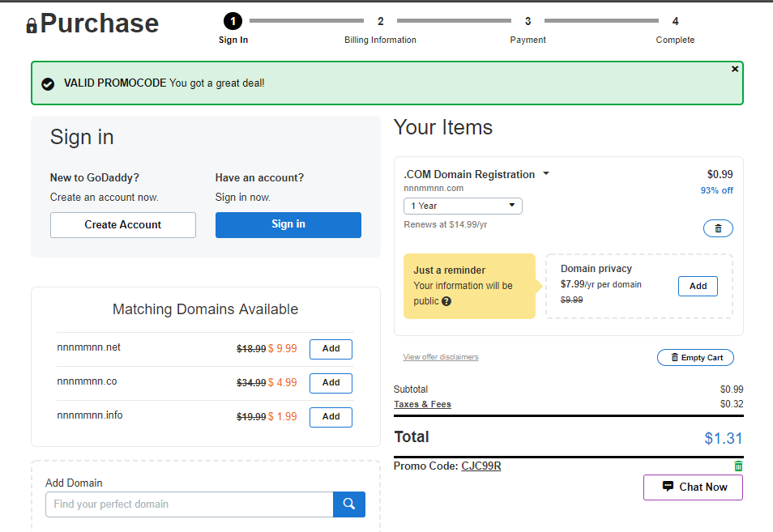Click the $1.31 total amount
Image resolution: width=773 pixels, height=532 pixels.
[x=724, y=438]
